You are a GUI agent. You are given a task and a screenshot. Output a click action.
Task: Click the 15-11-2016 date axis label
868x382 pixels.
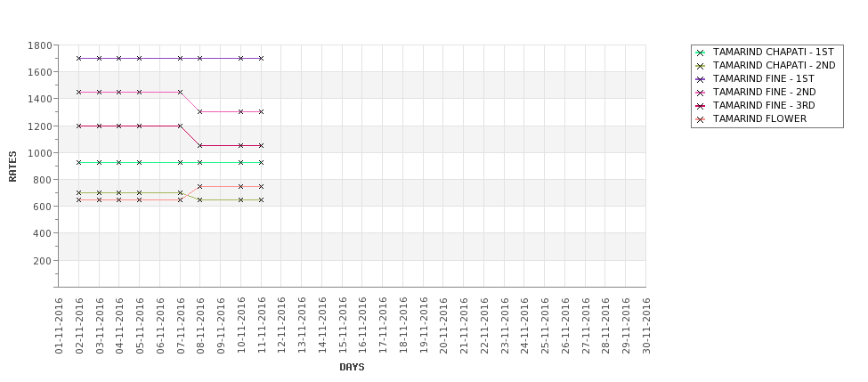342,326
